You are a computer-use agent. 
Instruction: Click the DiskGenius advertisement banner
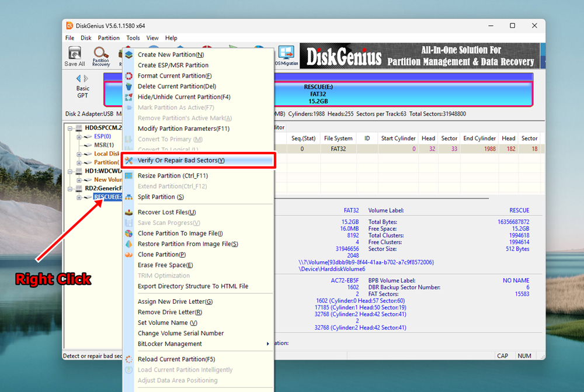click(x=419, y=56)
